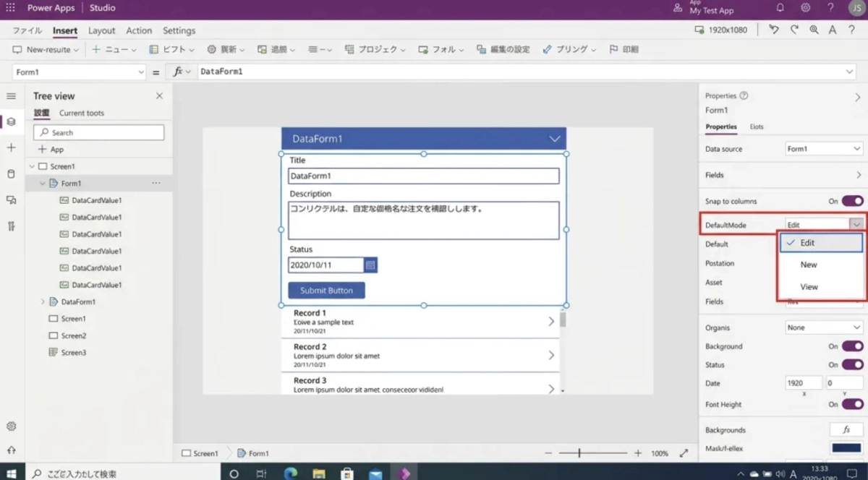Image resolution: width=868 pixels, height=480 pixels.
Task: Click the Insert plus icon in sidebar
Action: click(x=11, y=147)
